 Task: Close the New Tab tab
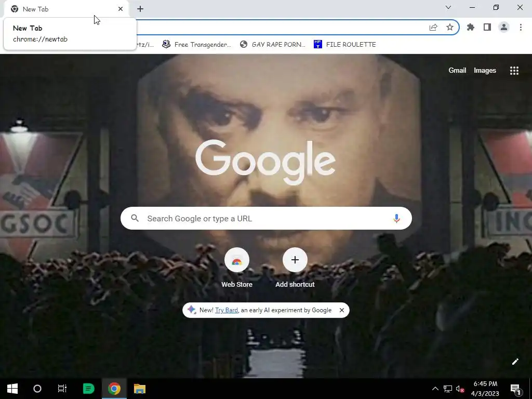[x=121, y=9]
